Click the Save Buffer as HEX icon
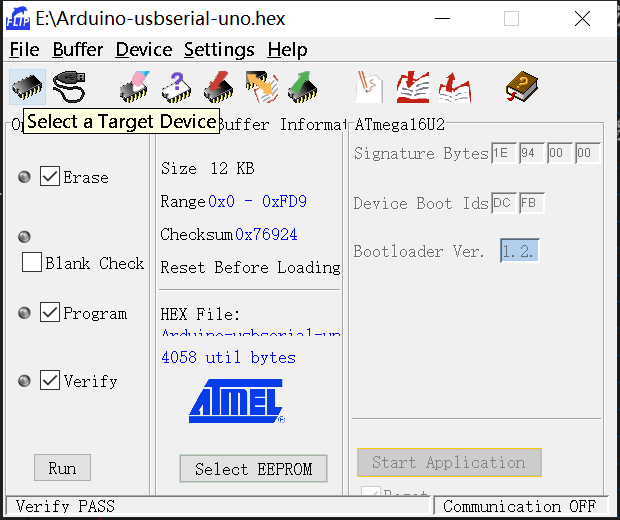This screenshot has width=620, height=520. [x=455, y=87]
